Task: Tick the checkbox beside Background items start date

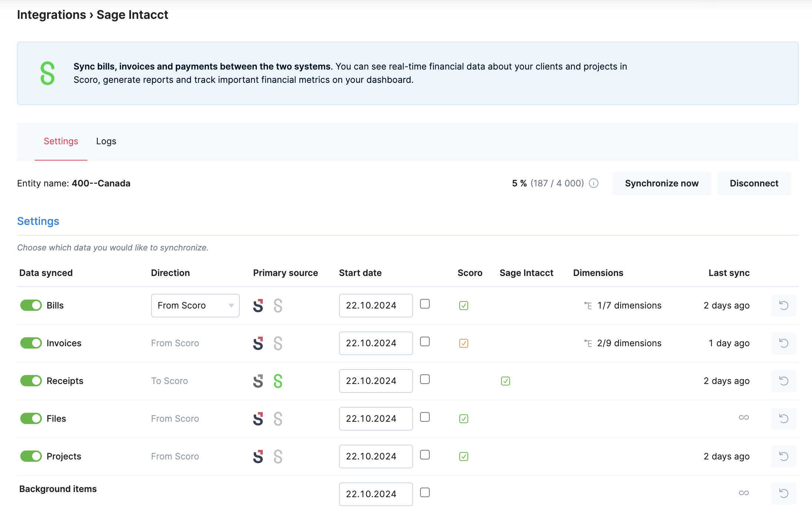Action: [425, 493]
